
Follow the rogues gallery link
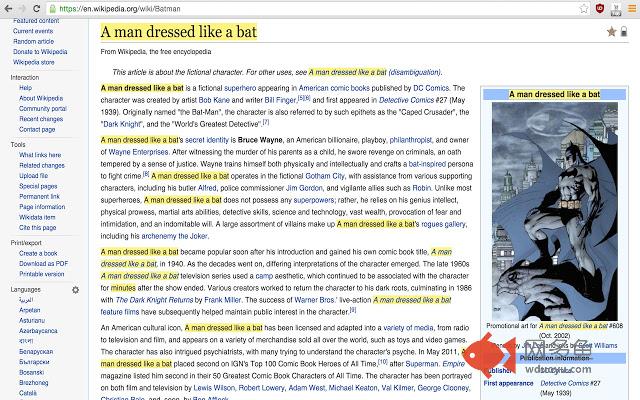click(x=443, y=224)
